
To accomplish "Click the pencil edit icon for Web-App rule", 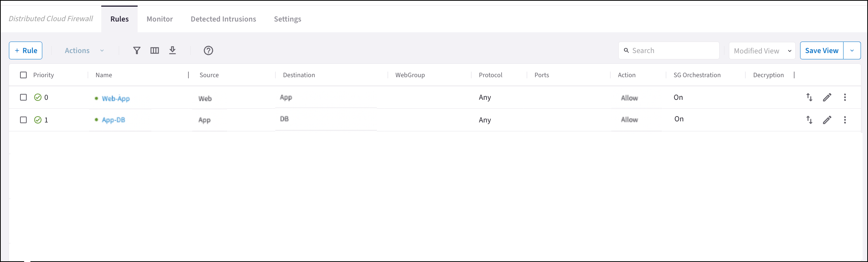I will (827, 97).
